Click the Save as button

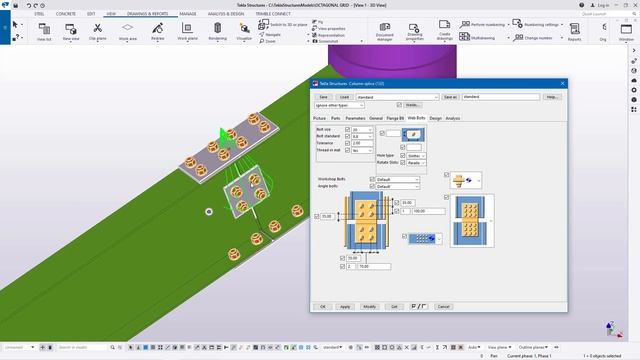pos(450,97)
